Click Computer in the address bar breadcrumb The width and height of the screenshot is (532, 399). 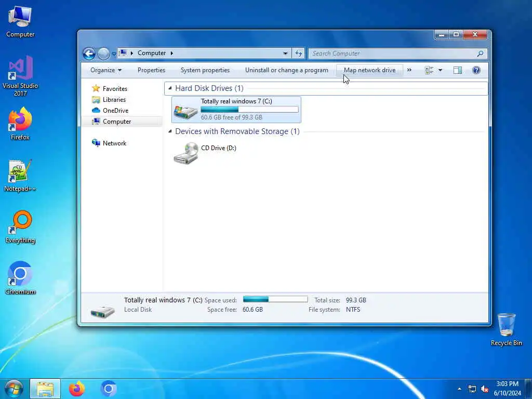tap(151, 53)
